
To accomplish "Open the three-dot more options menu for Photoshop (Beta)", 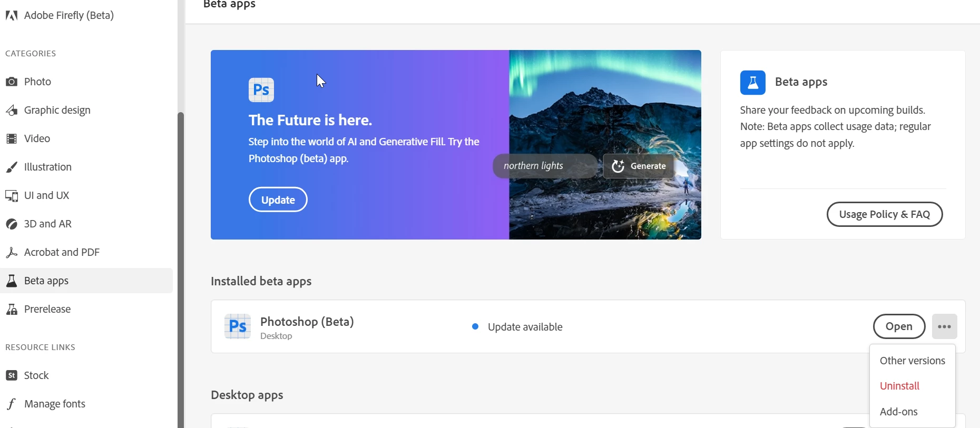I will pos(945,326).
